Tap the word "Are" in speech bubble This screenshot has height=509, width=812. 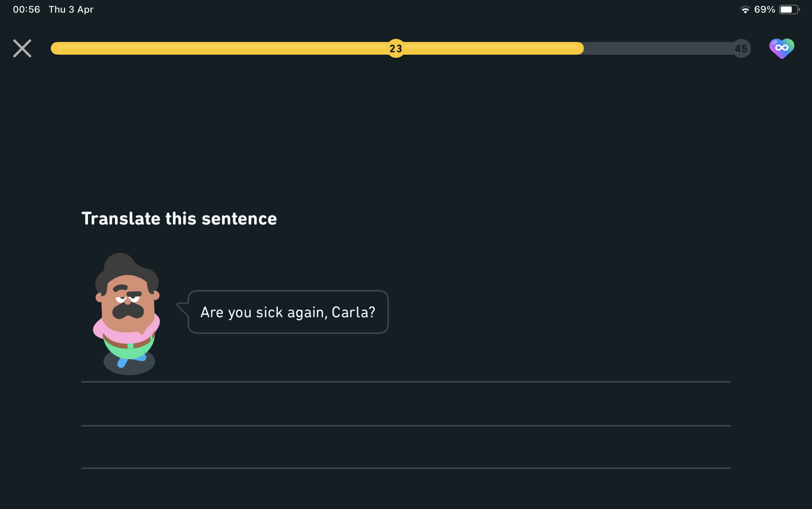212,312
